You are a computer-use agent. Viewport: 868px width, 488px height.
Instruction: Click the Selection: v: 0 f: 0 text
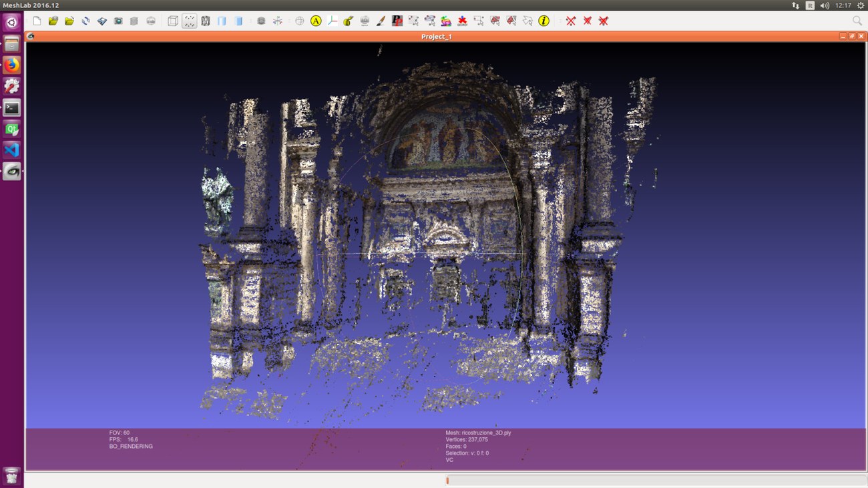[x=467, y=453]
